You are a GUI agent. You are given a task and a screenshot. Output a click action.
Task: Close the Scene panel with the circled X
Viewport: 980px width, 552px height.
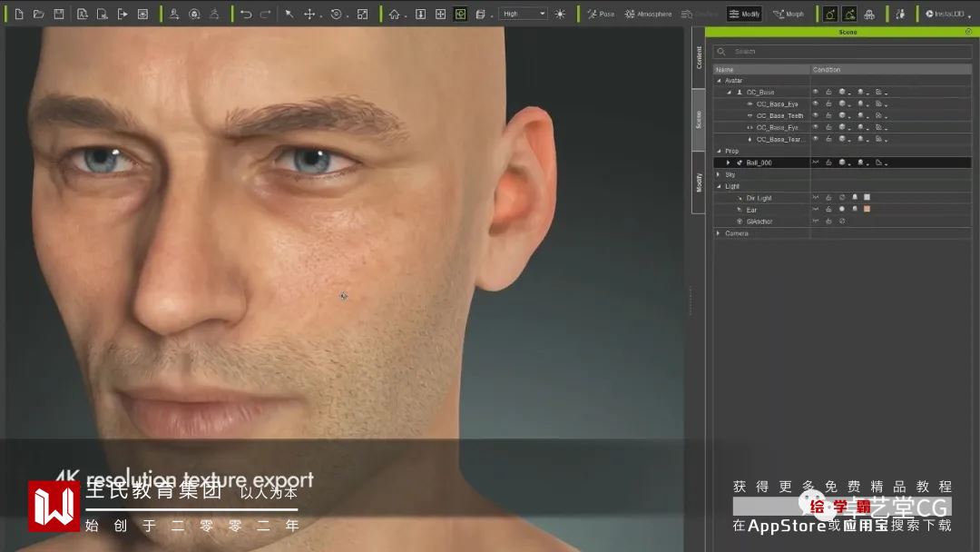(x=968, y=31)
